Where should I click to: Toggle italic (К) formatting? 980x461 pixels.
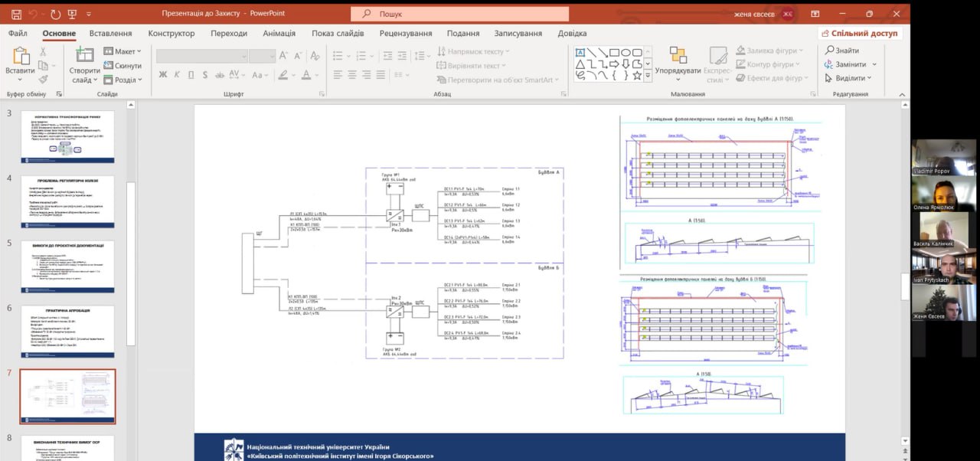point(177,74)
